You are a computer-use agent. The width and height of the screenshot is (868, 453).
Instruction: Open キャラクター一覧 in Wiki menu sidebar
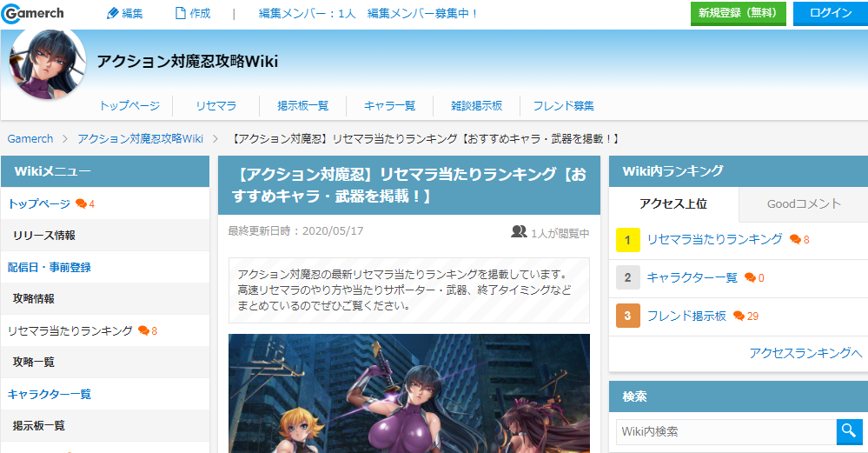(50, 394)
